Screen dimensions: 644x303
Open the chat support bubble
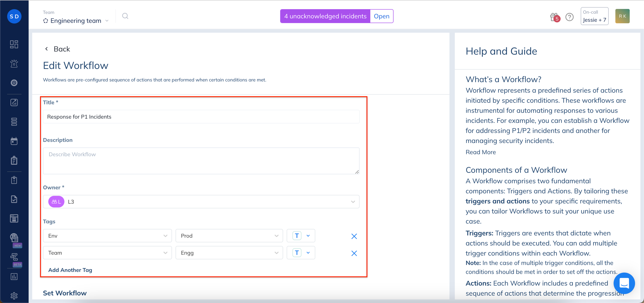[624, 283]
